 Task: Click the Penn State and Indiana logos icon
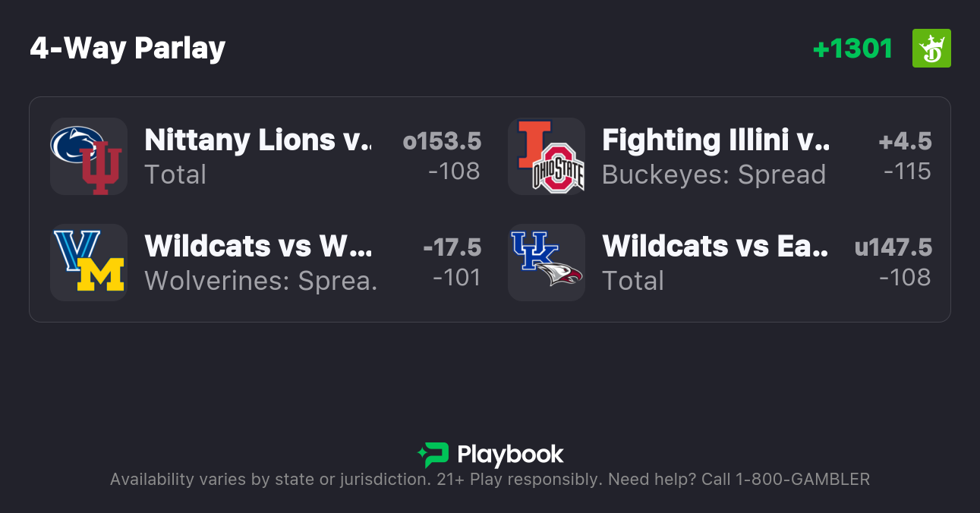[x=88, y=156]
